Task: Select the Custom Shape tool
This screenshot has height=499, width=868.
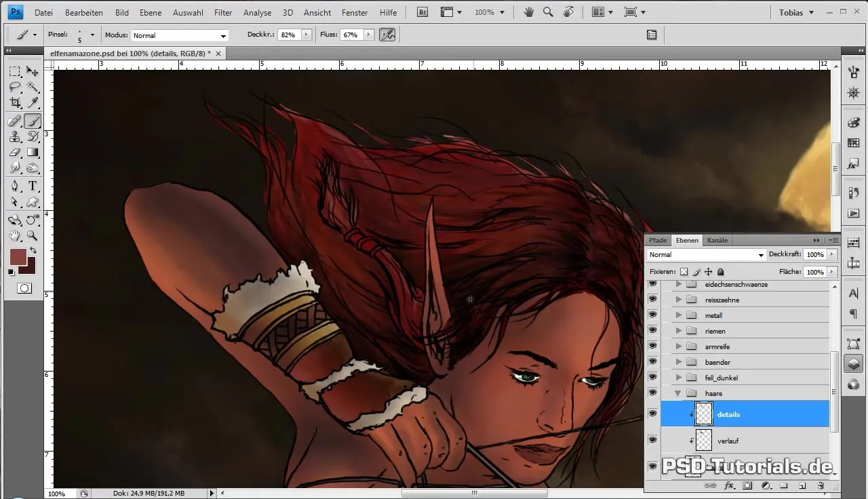Action: click(x=32, y=202)
